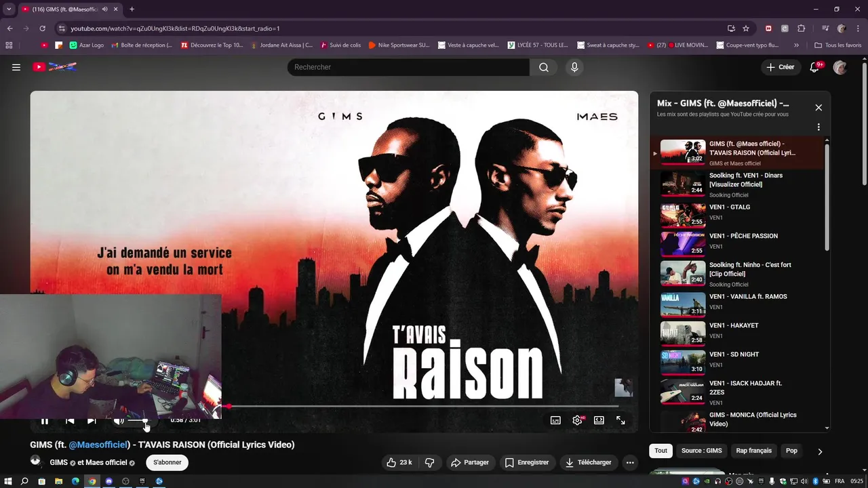The height and width of the screenshot is (488, 868).
Task: Start voice search with the microphone
Action: coord(574,67)
